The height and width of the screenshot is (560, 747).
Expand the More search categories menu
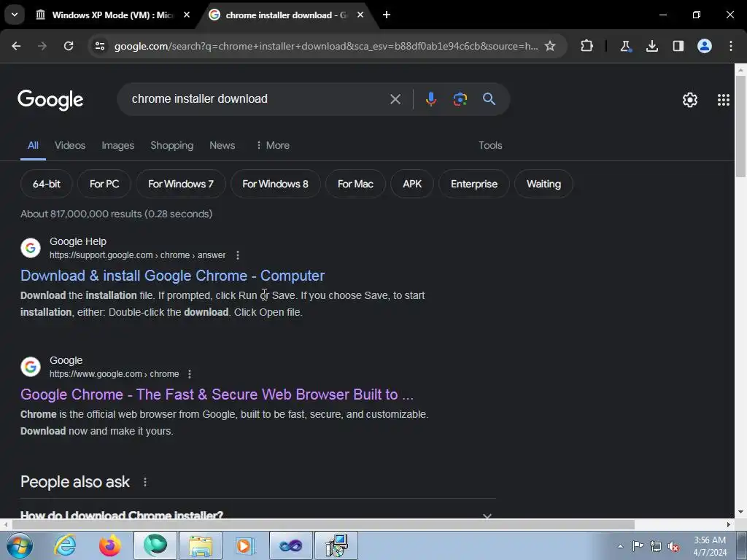[273, 145]
